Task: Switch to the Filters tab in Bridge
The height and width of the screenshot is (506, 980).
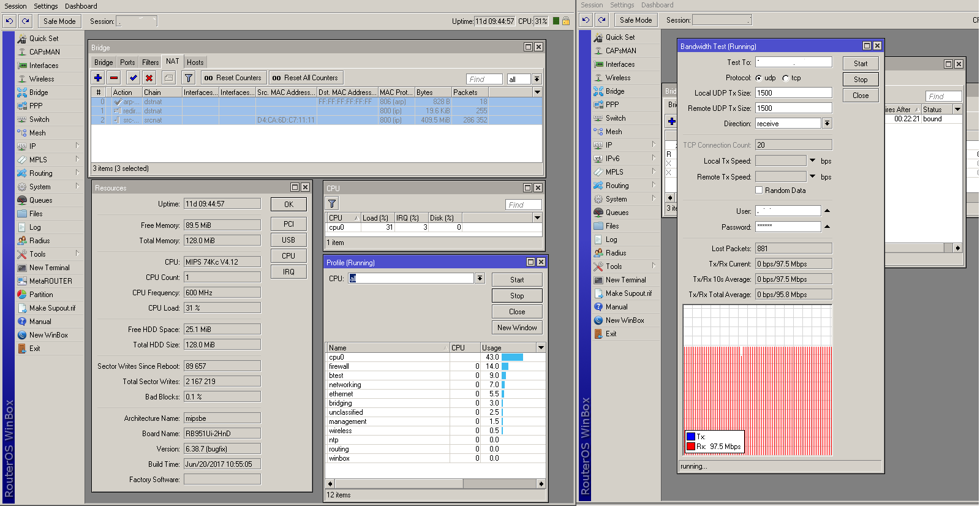Action: point(150,62)
